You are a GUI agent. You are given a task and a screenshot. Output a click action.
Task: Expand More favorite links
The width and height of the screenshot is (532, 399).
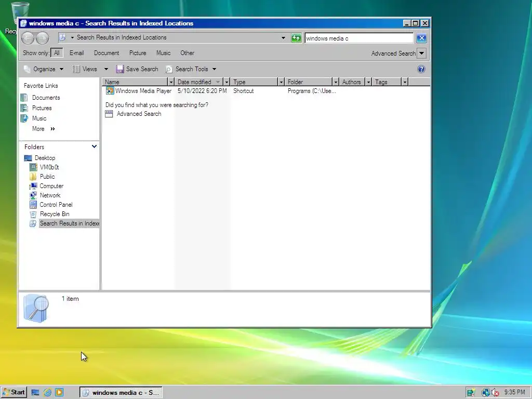point(44,129)
